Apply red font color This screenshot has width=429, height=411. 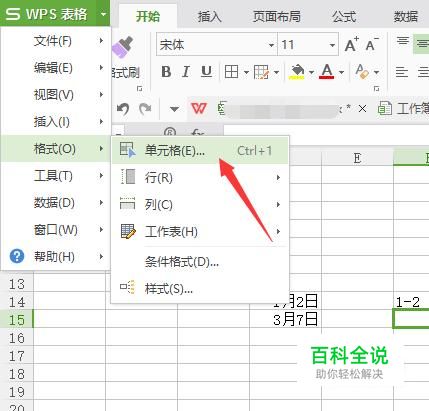pos(327,72)
